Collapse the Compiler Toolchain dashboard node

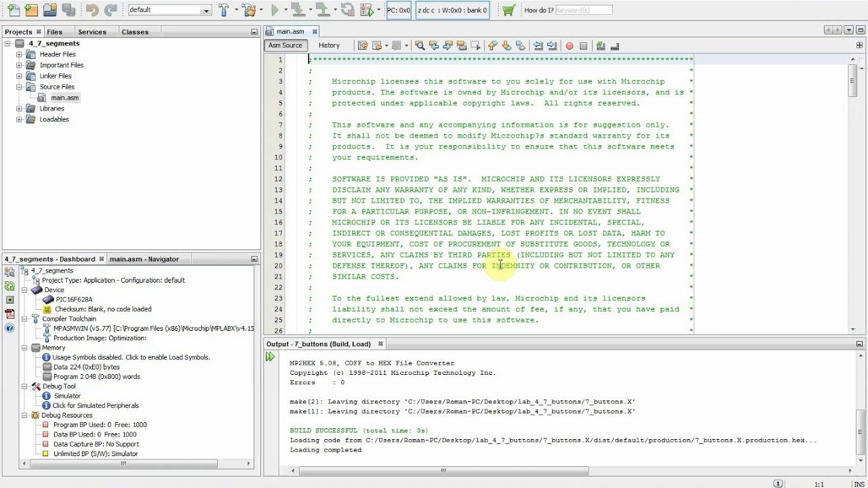pyautogui.click(x=24, y=319)
